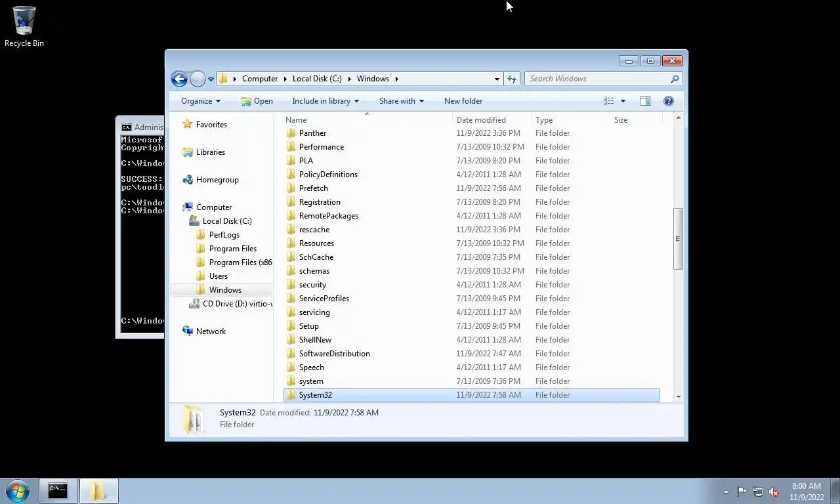The height and width of the screenshot is (504, 840).
Task: Select the Registration folder icon
Action: 291,202
